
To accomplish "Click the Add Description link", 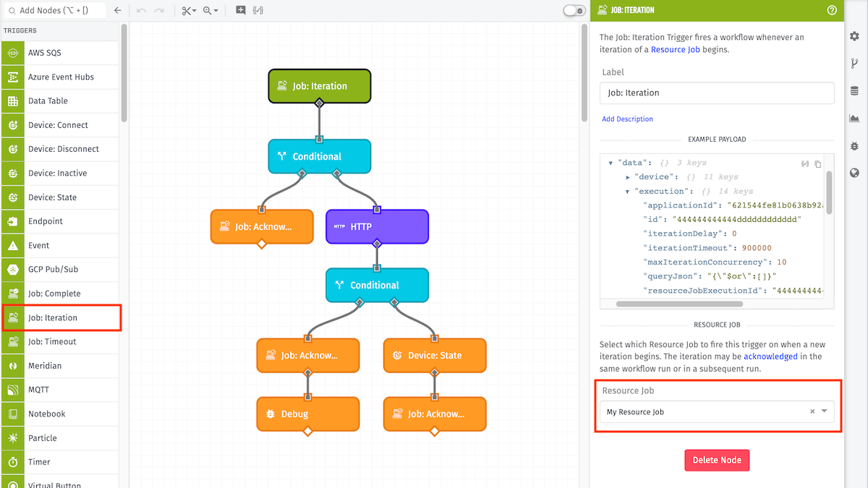I will (627, 119).
